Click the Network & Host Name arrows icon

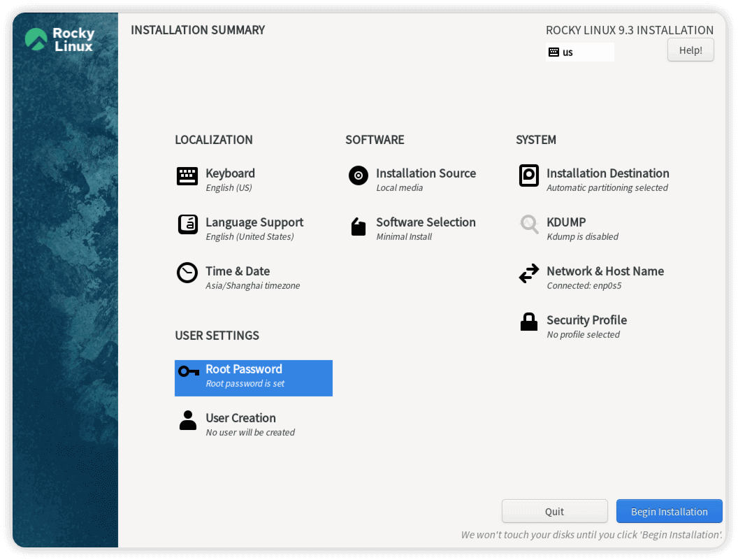click(528, 273)
